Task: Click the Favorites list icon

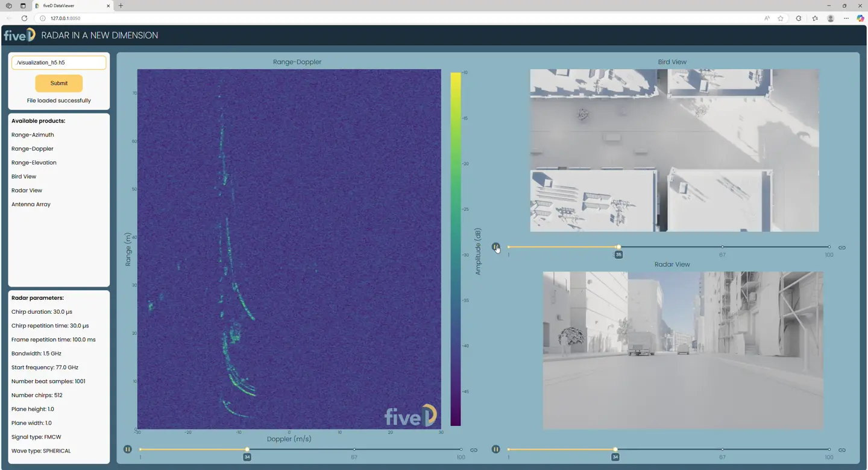Action: 815,18
